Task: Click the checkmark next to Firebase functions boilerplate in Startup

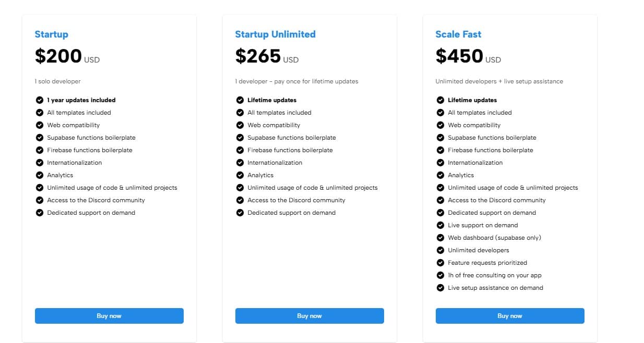Action: (39, 150)
